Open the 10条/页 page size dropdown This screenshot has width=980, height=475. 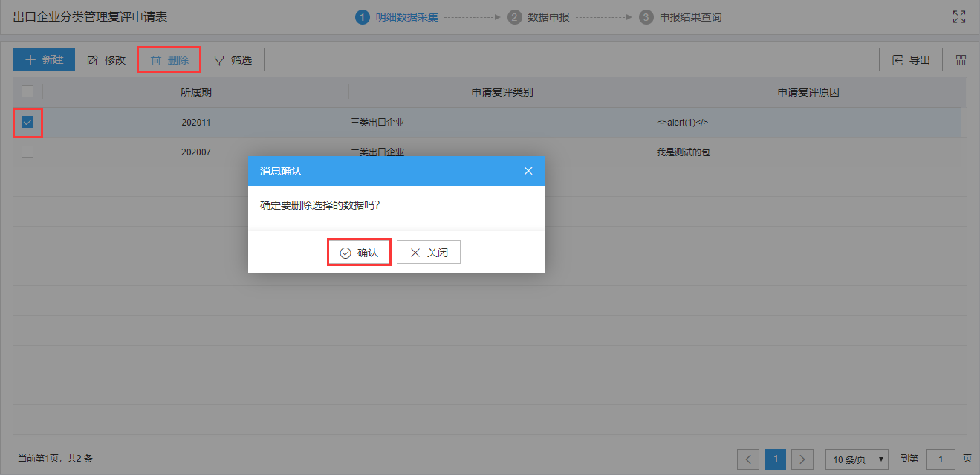coord(857,459)
